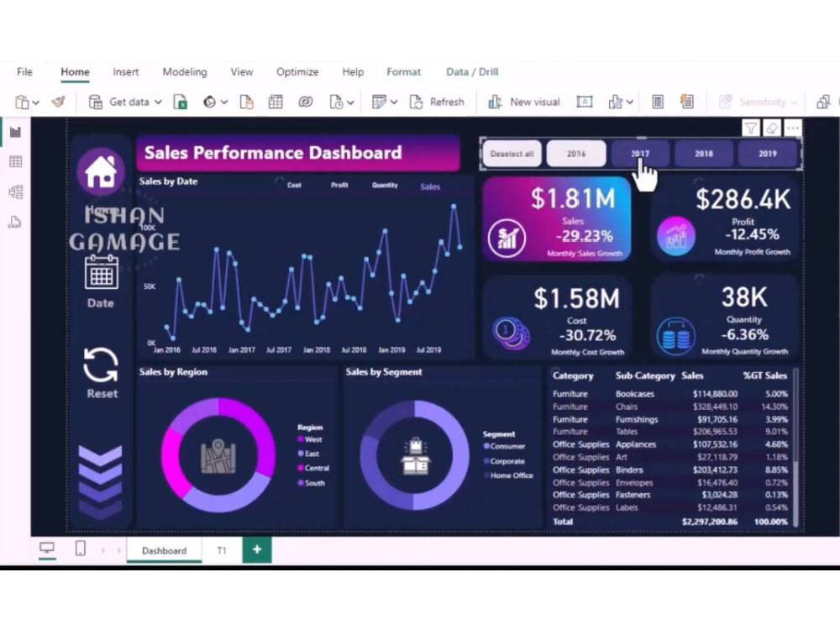Image resolution: width=840 pixels, height=630 pixels.
Task: Select the Profit measure option
Action: point(339,186)
